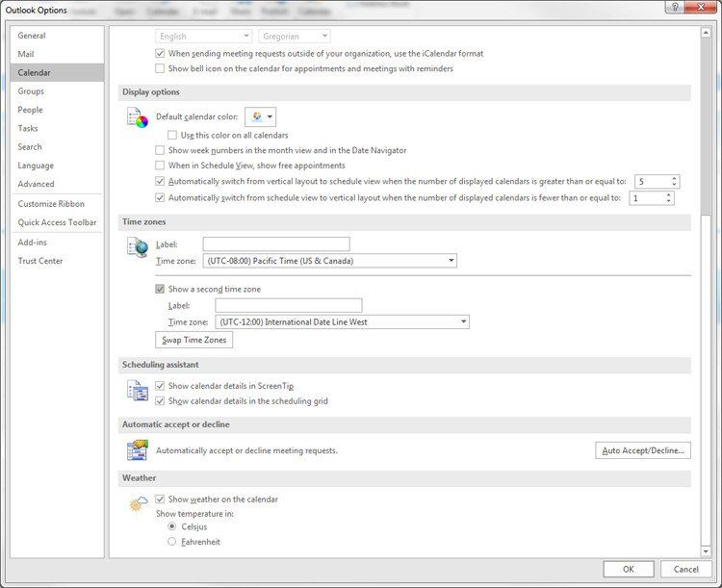Click the Scheduling assistant icon
722x588 pixels.
point(138,390)
